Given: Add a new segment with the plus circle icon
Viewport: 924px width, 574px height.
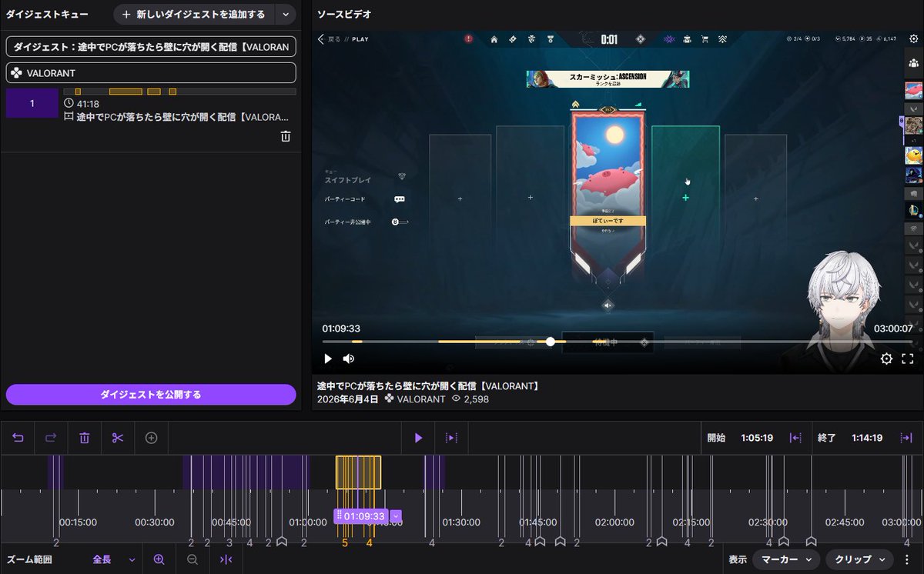Looking at the screenshot, I should [152, 438].
